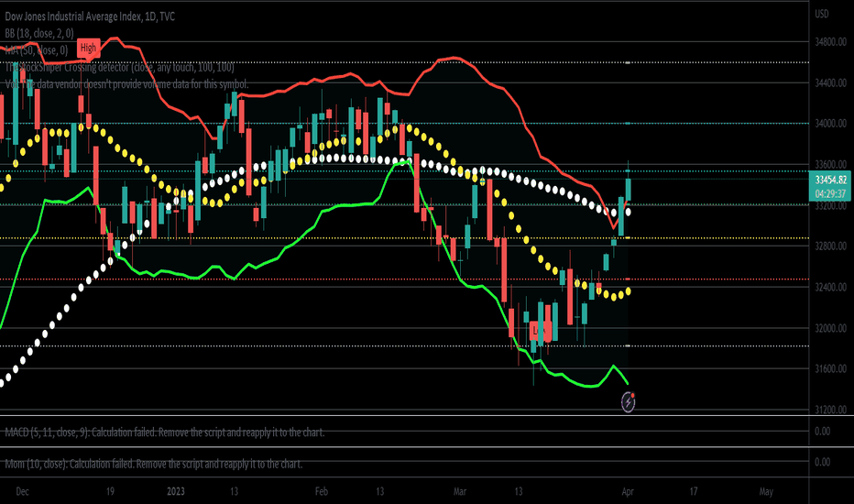Click the 32000.00 price axis label
Viewport: 854px width, 504px height.
(830, 328)
